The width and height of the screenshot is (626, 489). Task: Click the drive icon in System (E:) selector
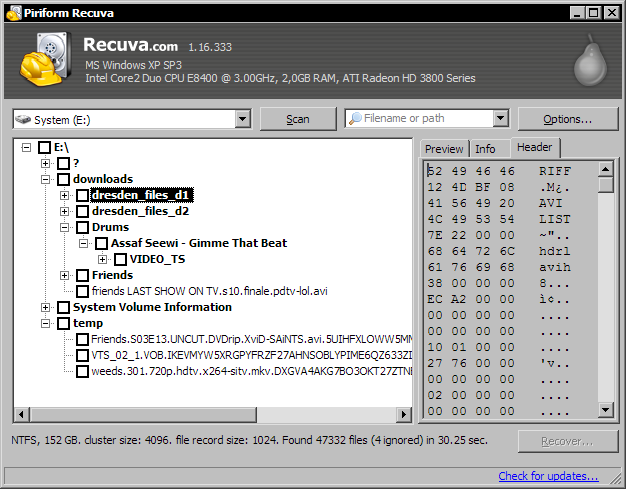(23, 119)
